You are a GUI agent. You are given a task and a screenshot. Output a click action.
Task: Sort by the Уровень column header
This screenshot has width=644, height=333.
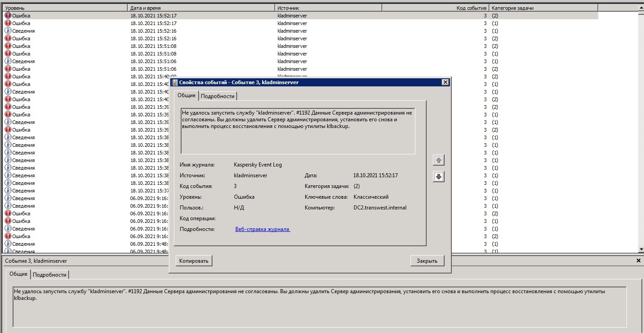click(x=65, y=8)
